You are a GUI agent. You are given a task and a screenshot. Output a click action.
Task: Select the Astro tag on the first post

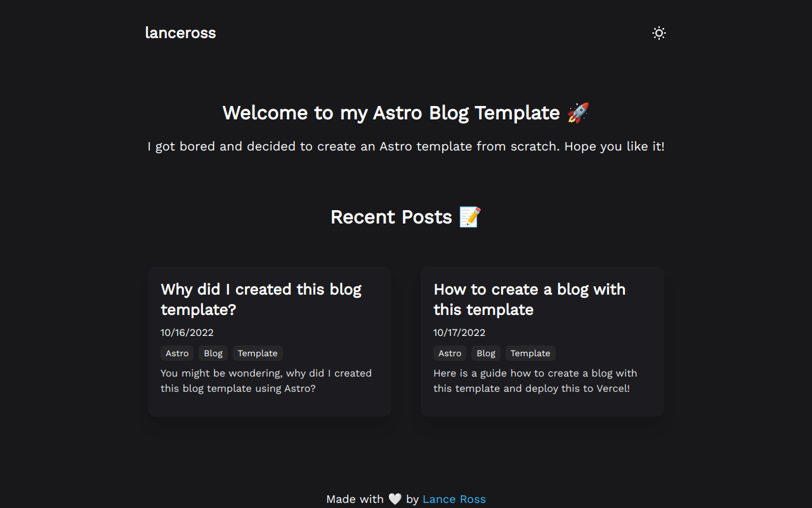176,353
